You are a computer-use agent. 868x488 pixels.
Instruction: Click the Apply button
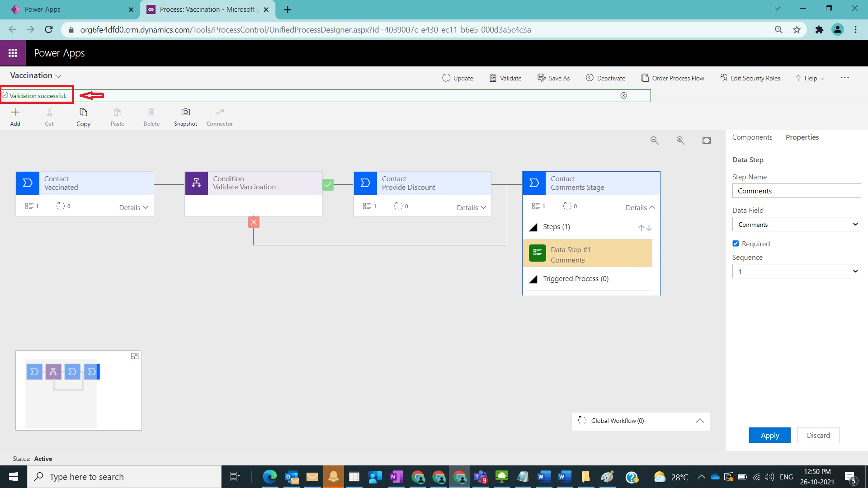[769, 435]
